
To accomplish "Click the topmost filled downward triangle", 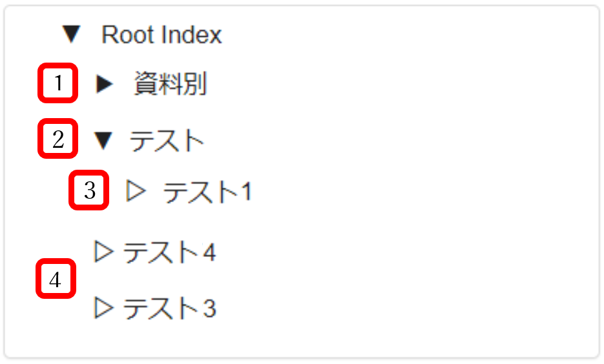I will tap(71, 35).
